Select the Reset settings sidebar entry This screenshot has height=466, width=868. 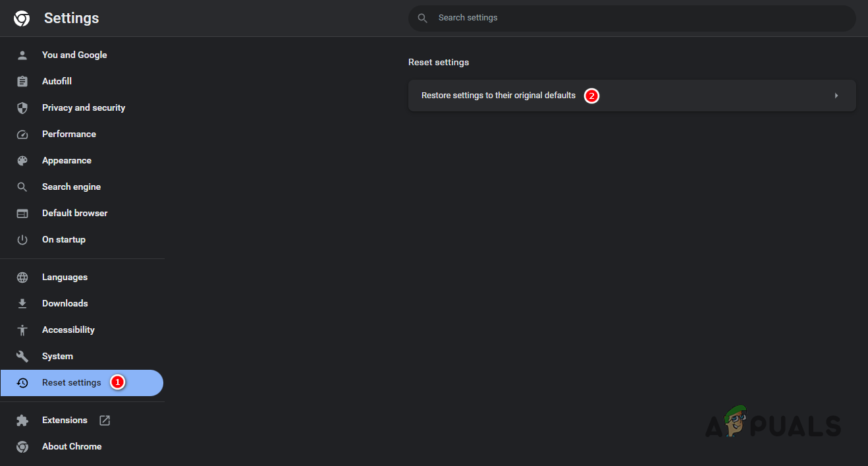[71, 382]
